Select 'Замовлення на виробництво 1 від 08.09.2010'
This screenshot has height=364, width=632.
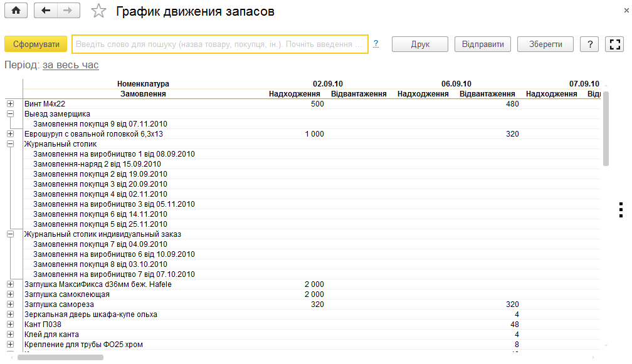tap(114, 154)
